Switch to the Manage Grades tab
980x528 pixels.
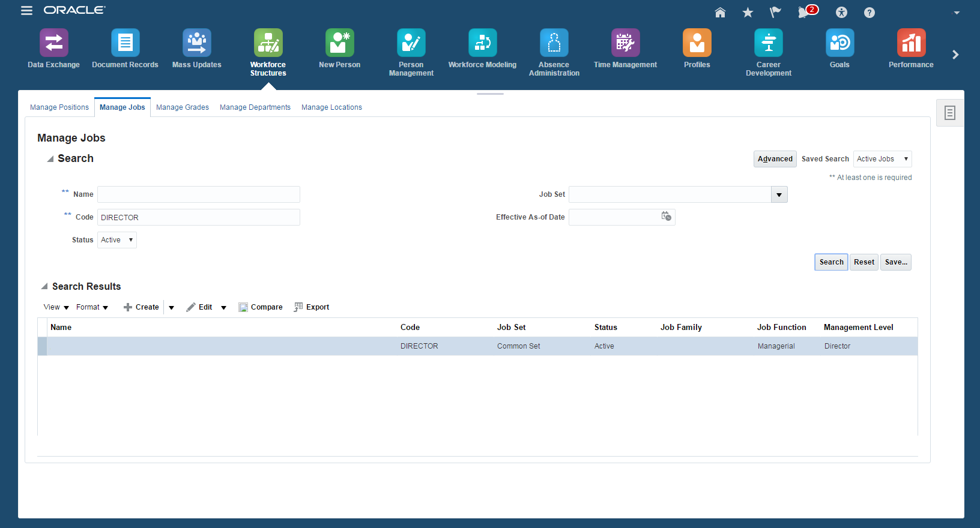(183, 107)
